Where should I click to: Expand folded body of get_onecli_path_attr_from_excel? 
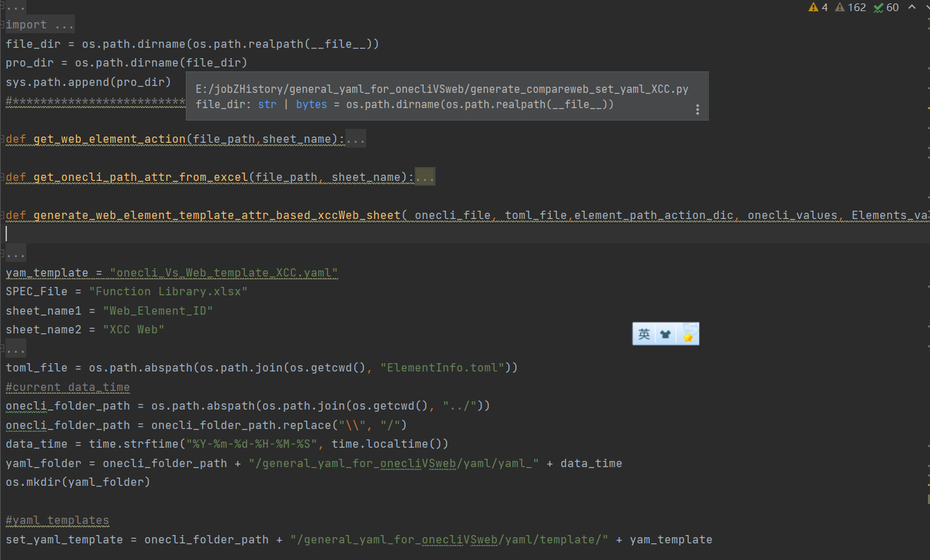pos(424,177)
